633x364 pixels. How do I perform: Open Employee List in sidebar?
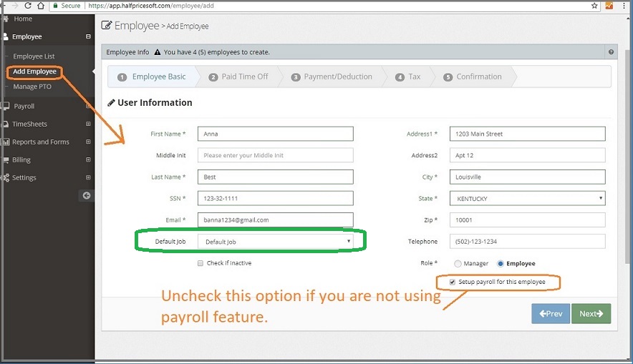click(x=34, y=56)
